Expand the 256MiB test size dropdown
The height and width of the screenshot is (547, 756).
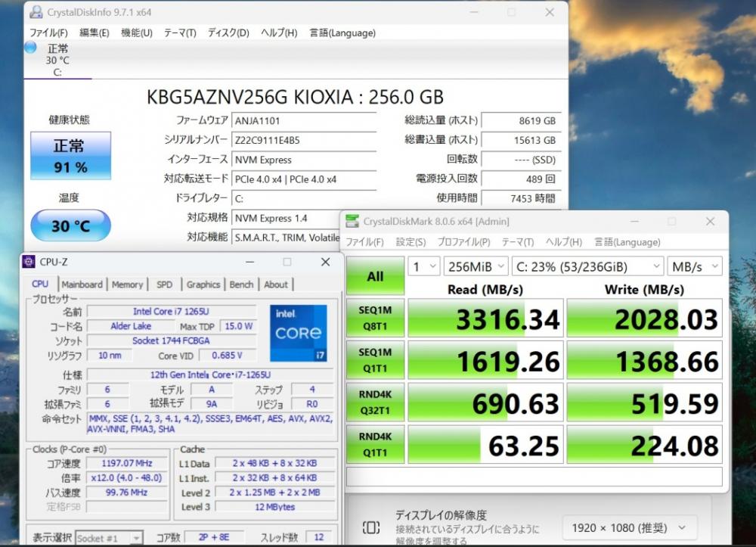475,266
